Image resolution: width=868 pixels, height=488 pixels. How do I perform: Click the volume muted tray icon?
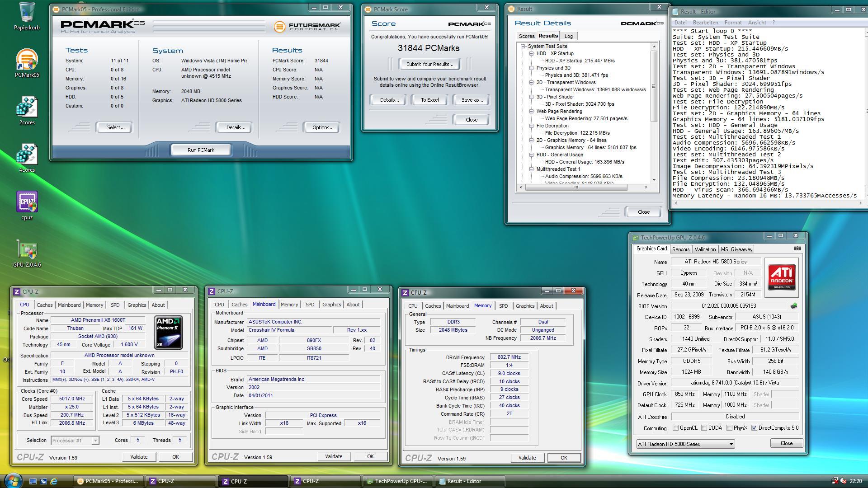pos(843,481)
